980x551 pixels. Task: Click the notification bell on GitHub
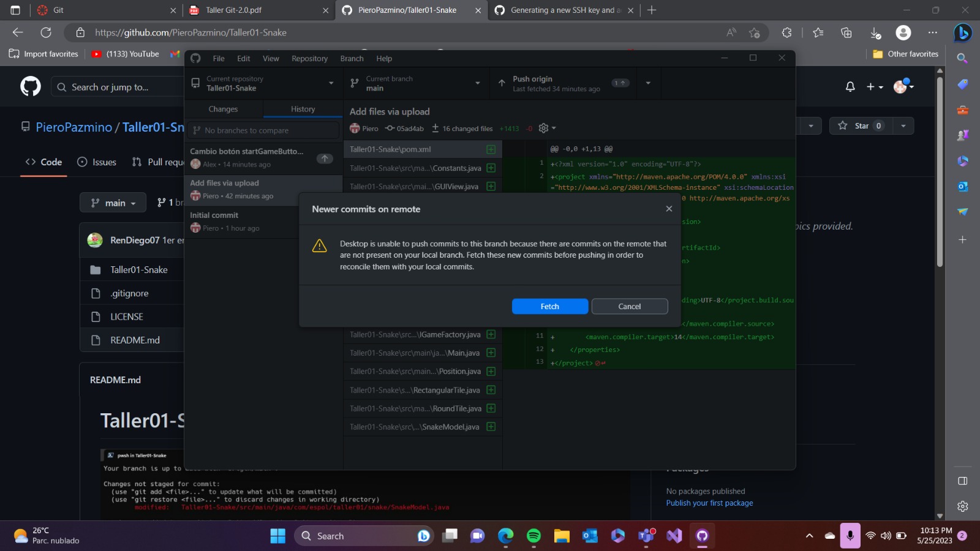coord(850,86)
